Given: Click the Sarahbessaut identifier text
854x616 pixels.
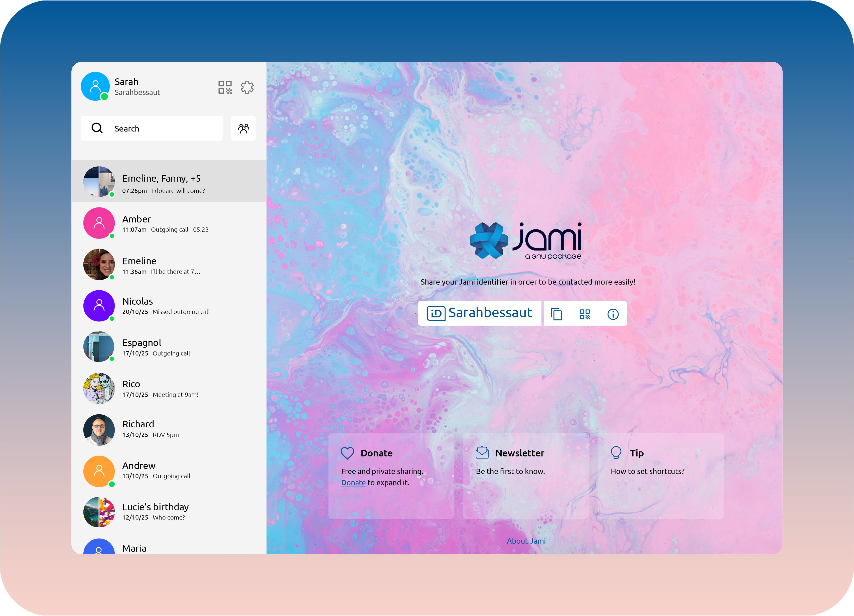Looking at the screenshot, I should tap(490, 313).
